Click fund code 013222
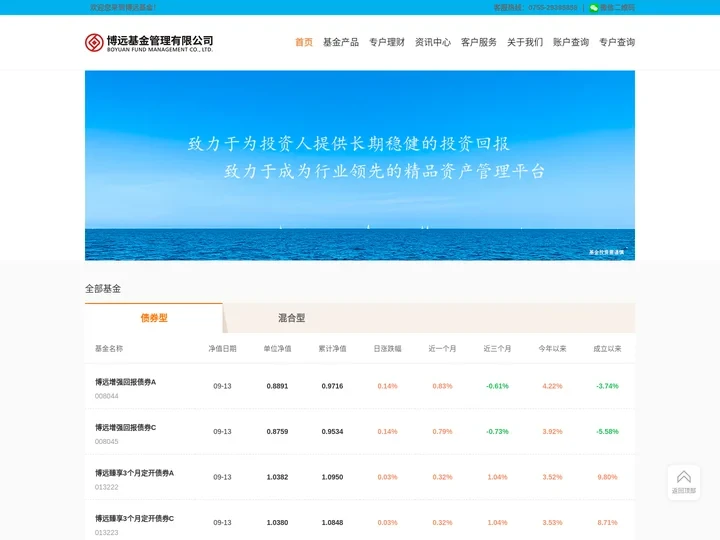The image size is (720, 540). [107, 487]
